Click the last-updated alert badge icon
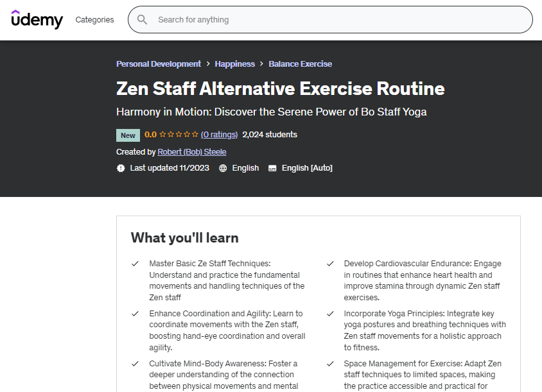This screenshot has height=392, width=542. 121,168
